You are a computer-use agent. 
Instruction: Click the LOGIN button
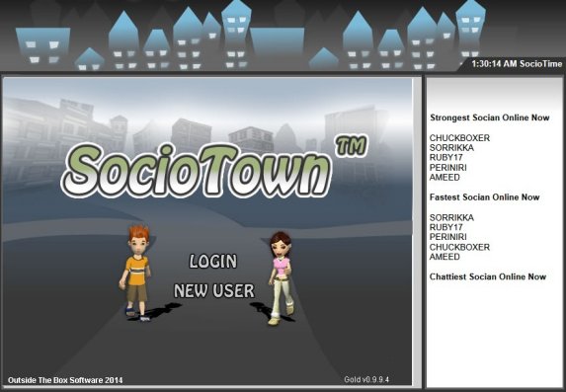coord(213,261)
